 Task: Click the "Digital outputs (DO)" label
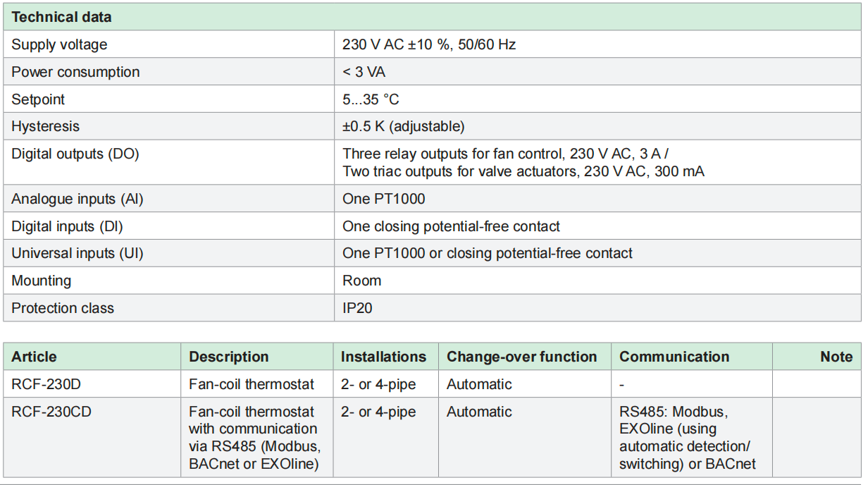[75, 154]
